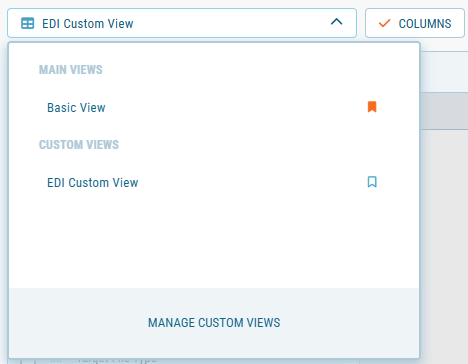The width and height of the screenshot is (468, 364).
Task: Click the table grid icon in view selector
Action: 27,23
